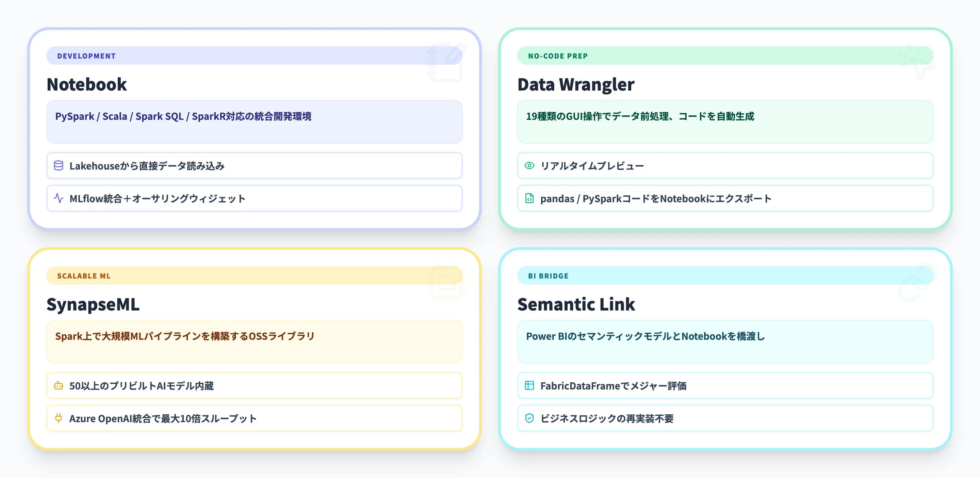Toggle the eye icon on リアルタイムプレビュー

529,165
